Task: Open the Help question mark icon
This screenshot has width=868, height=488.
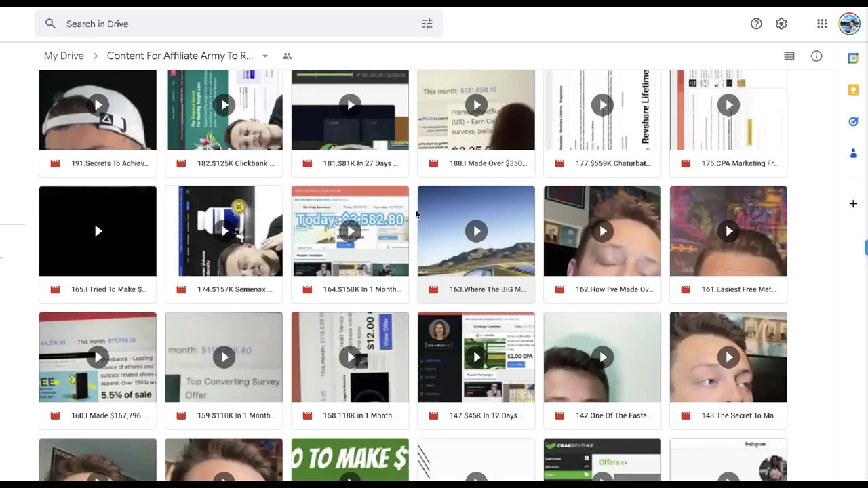Action: click(x=756, y=24)
